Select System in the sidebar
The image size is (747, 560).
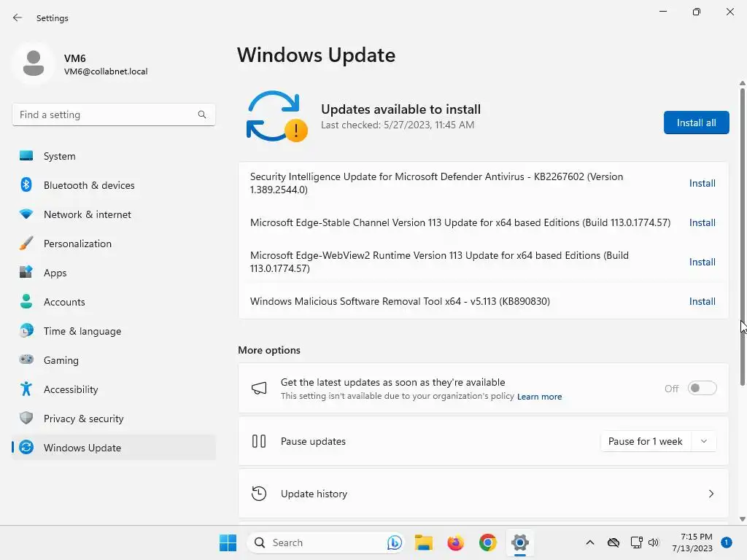113,156
